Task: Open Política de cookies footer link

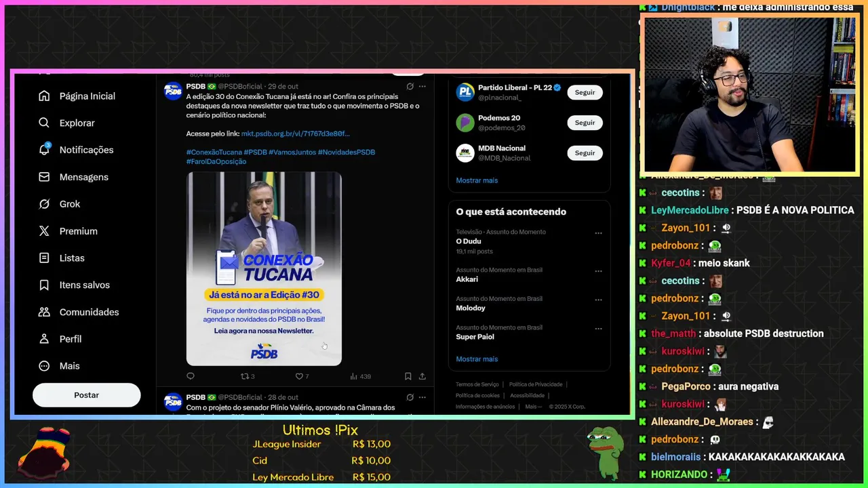Action: (477, 395)
